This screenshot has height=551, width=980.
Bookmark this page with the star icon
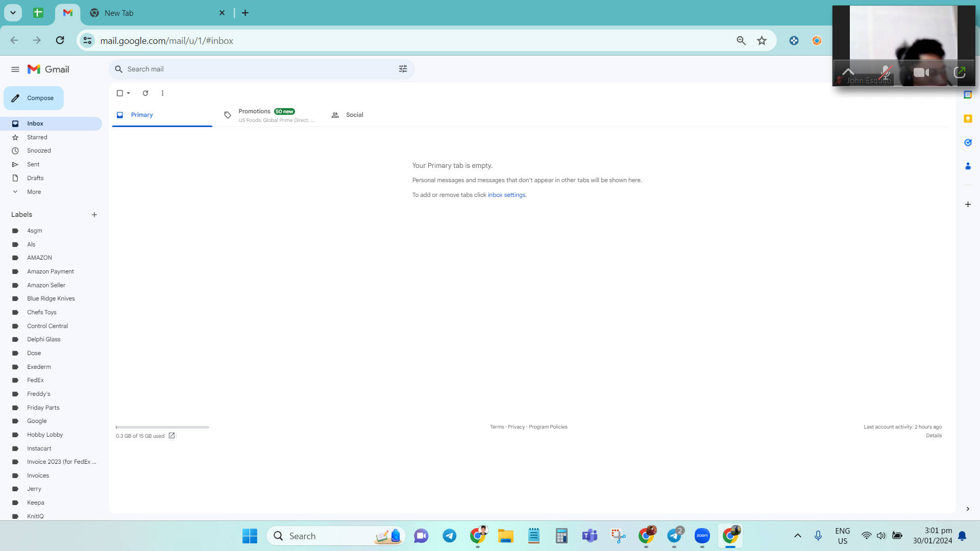coord(762,40)
